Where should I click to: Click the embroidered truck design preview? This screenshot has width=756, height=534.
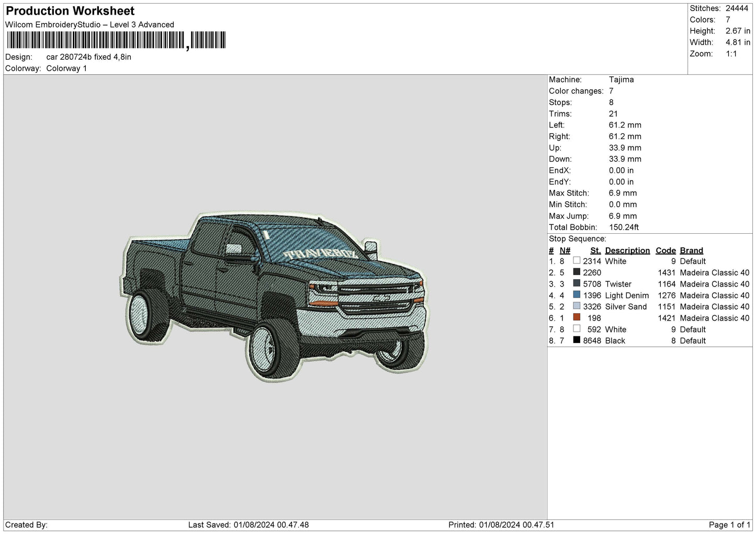pos(275,296)
